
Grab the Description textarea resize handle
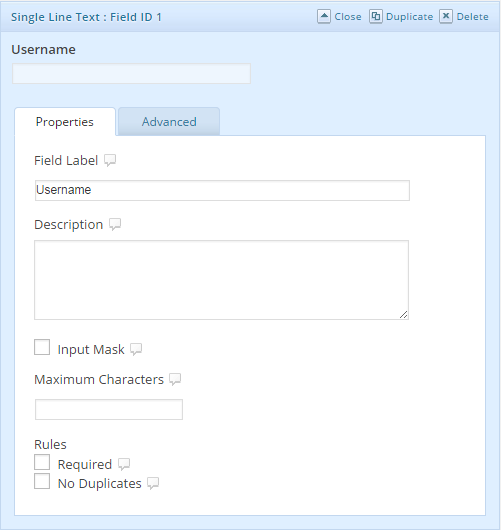[x=404, y=315]
